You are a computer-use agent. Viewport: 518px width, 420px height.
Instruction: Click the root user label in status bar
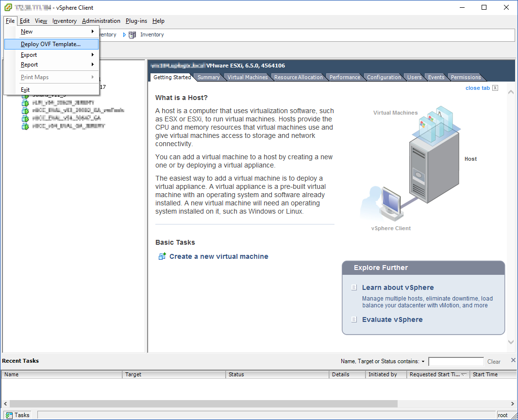click(x=502, y=415)
